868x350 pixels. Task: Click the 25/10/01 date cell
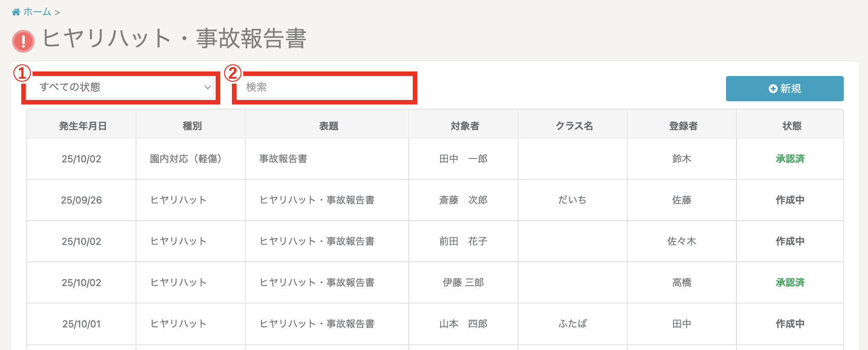click(81, 324)
